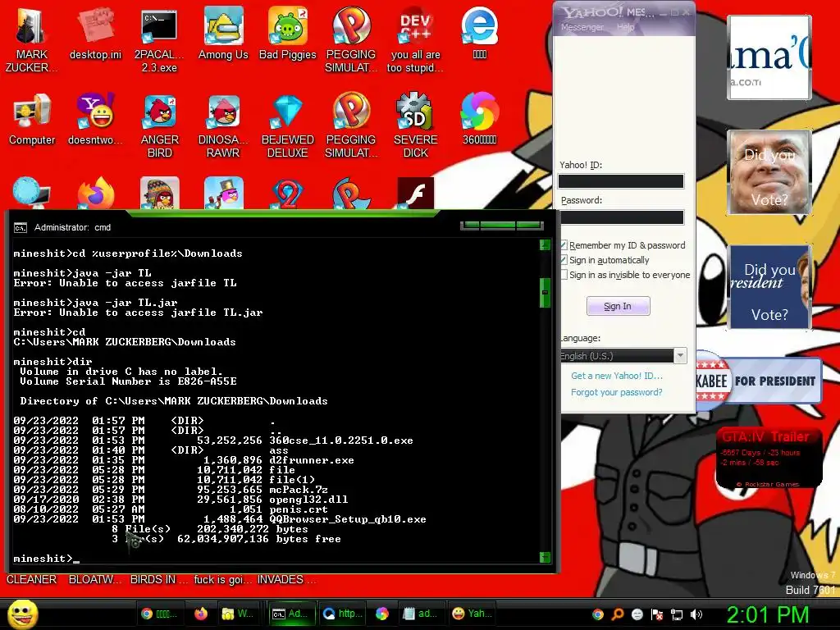
Task: Click opengl32.dll in the cmd listing
Action: point(308,500)
